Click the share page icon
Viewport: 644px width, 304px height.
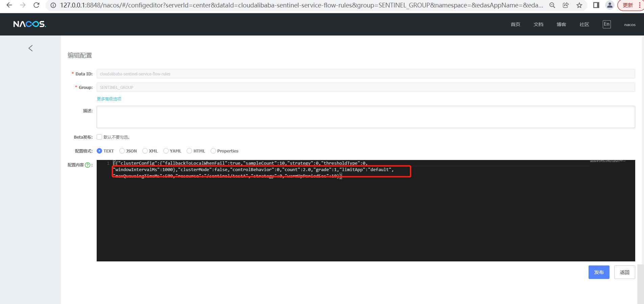[566, 5]
